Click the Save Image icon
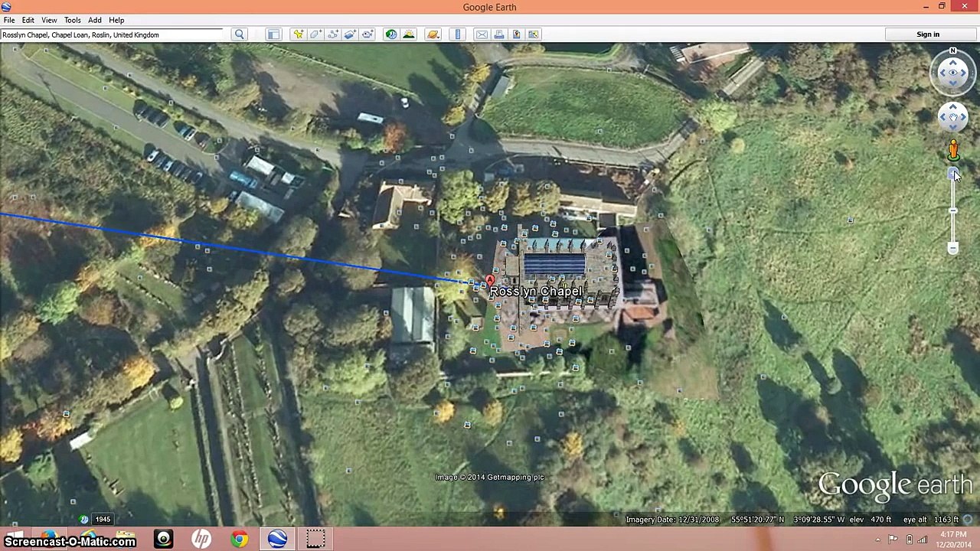 (x=516, y=34)
